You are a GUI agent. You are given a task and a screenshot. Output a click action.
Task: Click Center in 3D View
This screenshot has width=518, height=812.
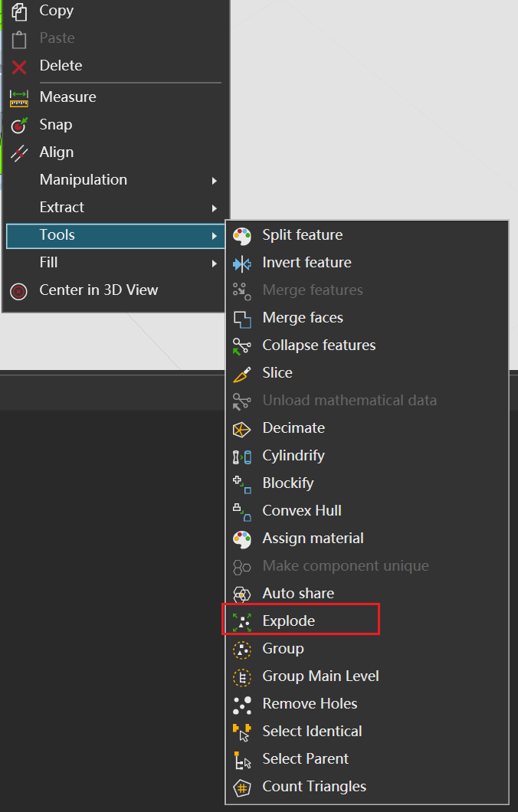(x=98, y=290)
